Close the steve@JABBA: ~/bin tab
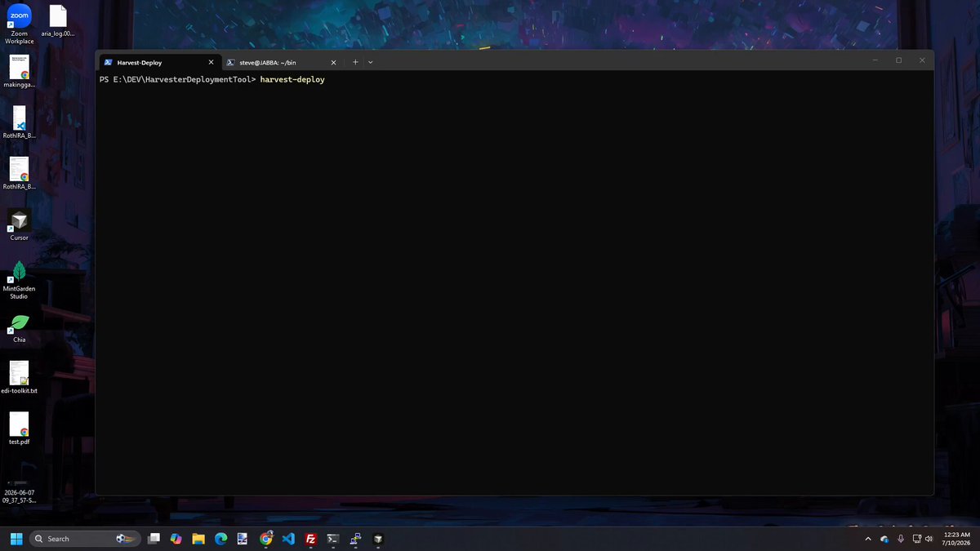This screenshot has width=980, height=551. tap(333, 62)
